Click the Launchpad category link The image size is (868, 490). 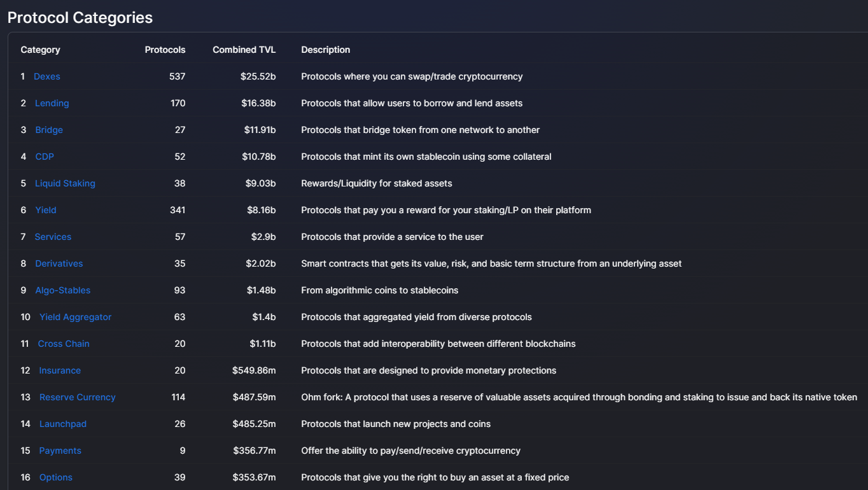tap(63, 424)
